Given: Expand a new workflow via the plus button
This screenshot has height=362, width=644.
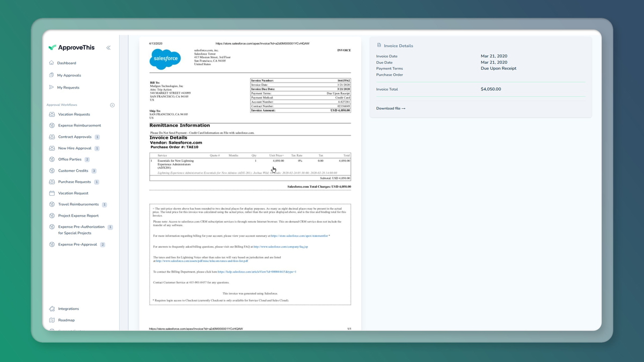Looking at the screenshot, I should [x=112, y=105].
